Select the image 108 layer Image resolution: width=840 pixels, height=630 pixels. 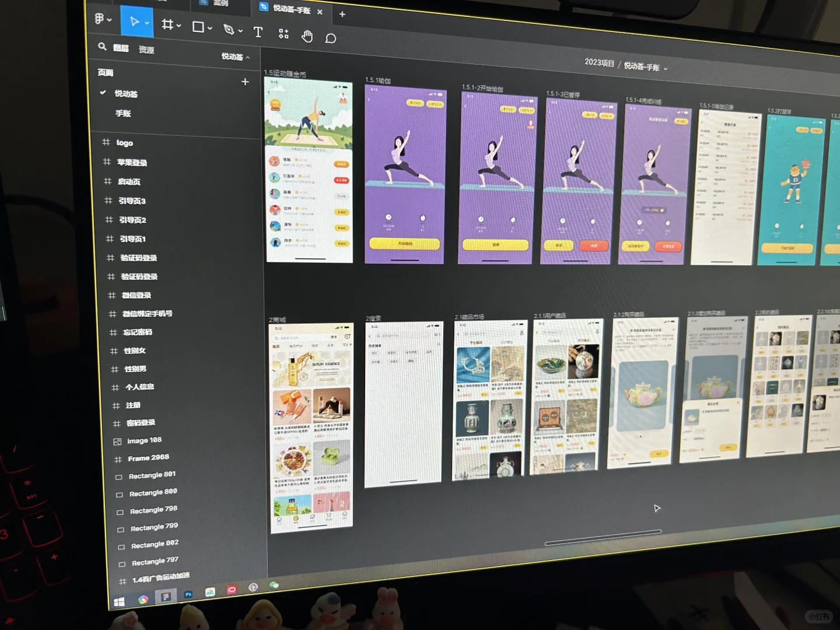click(145, 440)
